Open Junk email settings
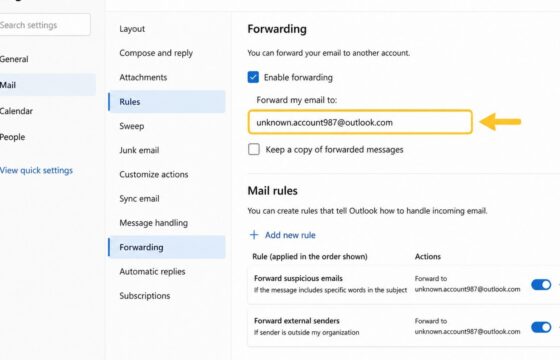 [x=139, y=150]
